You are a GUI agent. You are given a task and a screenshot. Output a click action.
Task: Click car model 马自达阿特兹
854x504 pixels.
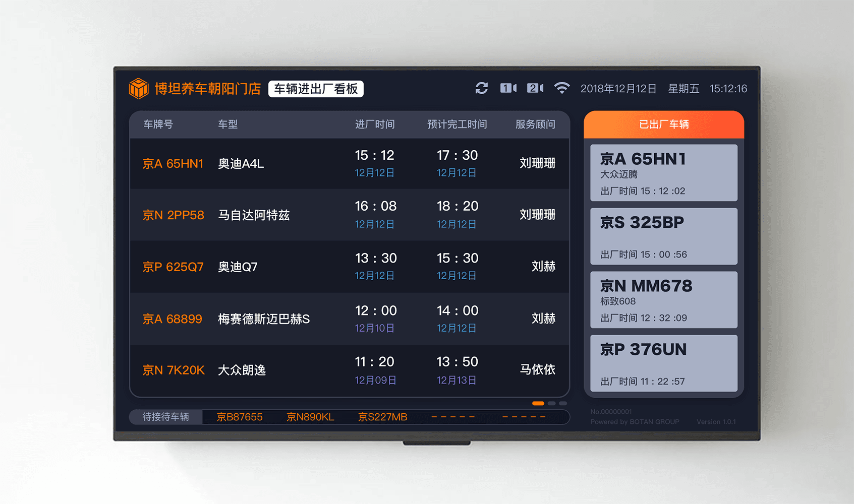coord(254,215)
